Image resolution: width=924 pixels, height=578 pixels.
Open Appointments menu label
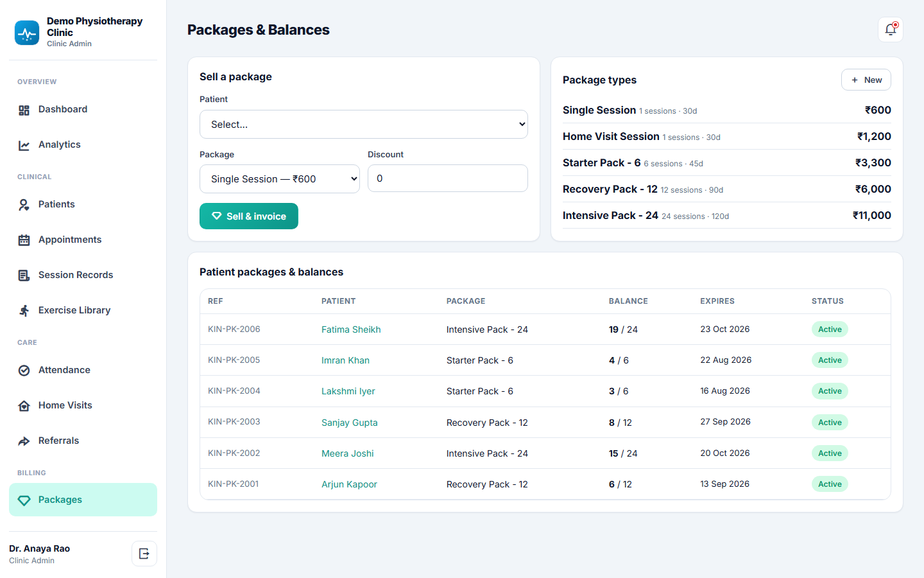[x=70, y=240]
